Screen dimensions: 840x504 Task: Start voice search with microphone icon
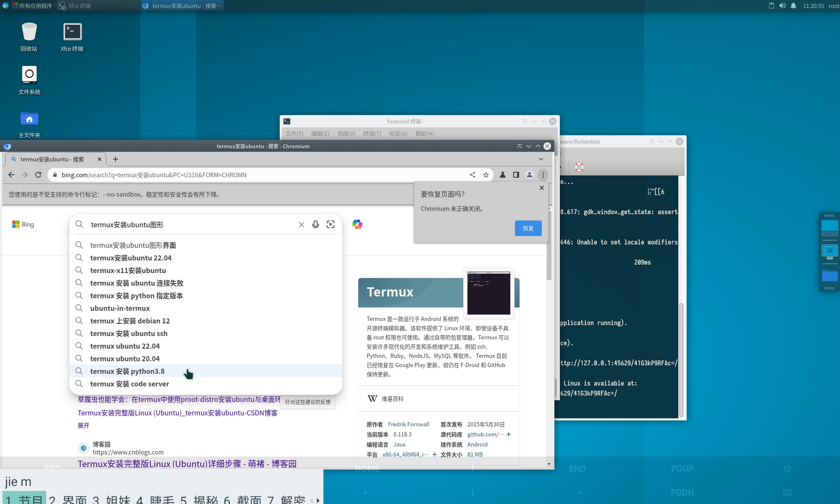point(315,224)
